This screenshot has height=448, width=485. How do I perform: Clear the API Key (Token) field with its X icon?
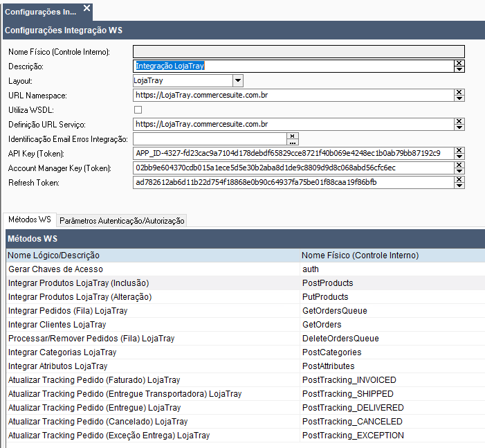(459, 150)
